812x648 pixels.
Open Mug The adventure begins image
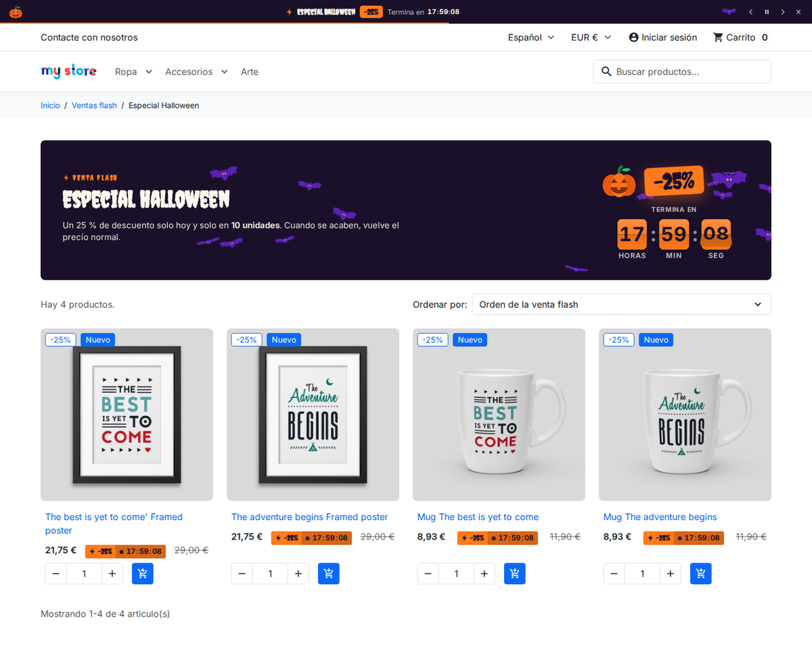click(685, 415)
